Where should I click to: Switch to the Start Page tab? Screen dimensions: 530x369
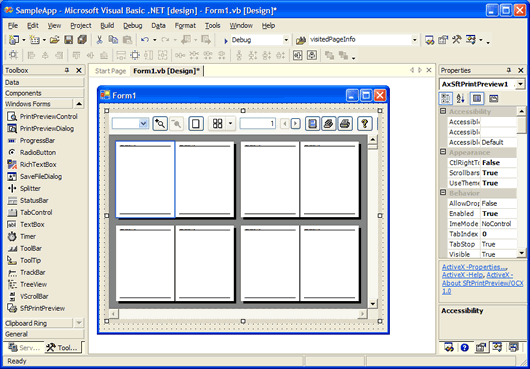point(111,71)
